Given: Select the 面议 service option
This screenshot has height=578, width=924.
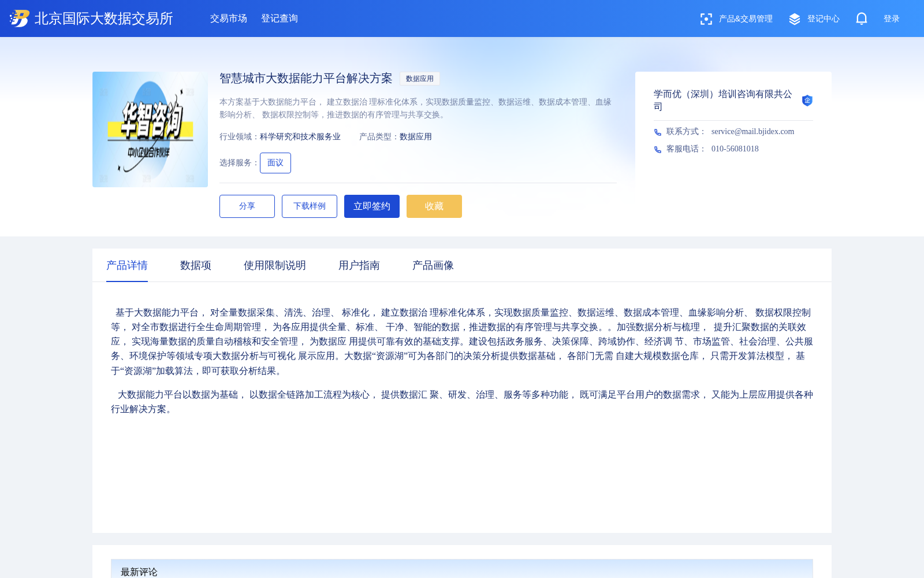Looking at the screenshot, I should tap(275, 163).
